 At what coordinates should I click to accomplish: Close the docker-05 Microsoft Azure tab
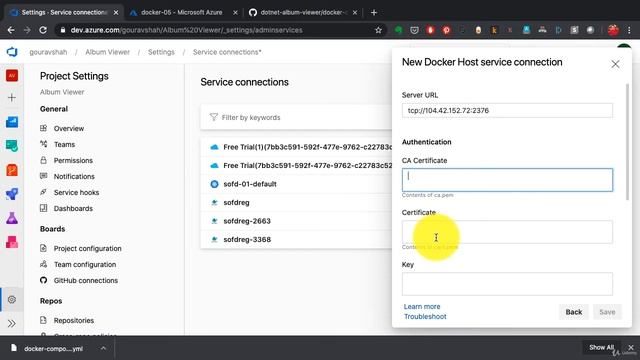[235, 13]
